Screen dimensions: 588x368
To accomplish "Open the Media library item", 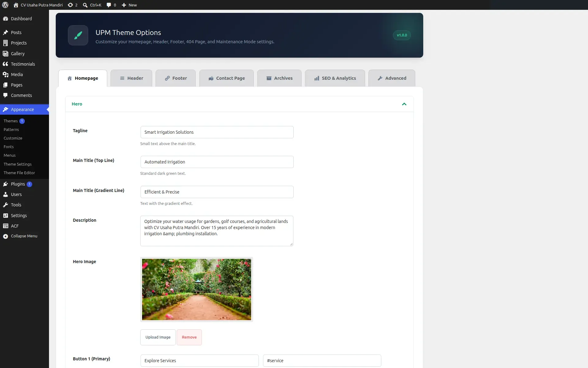I will click(x=24, y=74).
